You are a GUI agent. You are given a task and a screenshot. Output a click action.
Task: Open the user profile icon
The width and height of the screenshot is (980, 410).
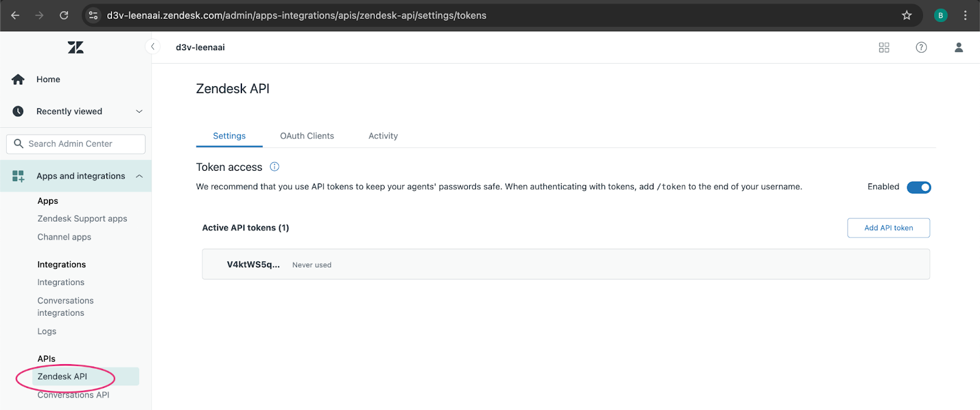(959, 48)
